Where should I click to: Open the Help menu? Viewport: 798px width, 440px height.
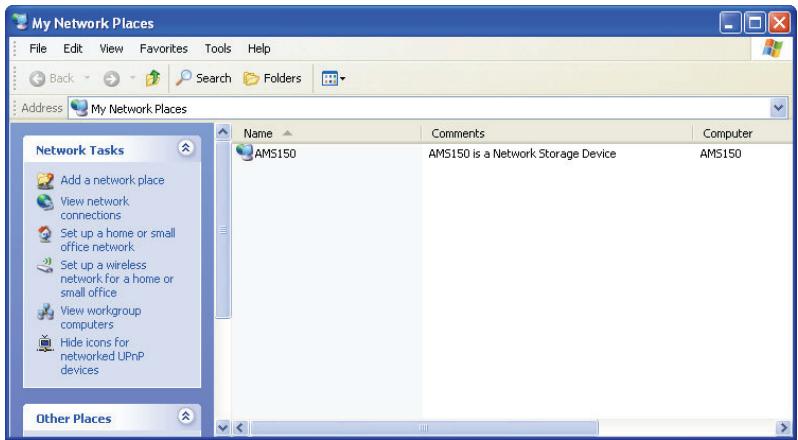(259, 49)
